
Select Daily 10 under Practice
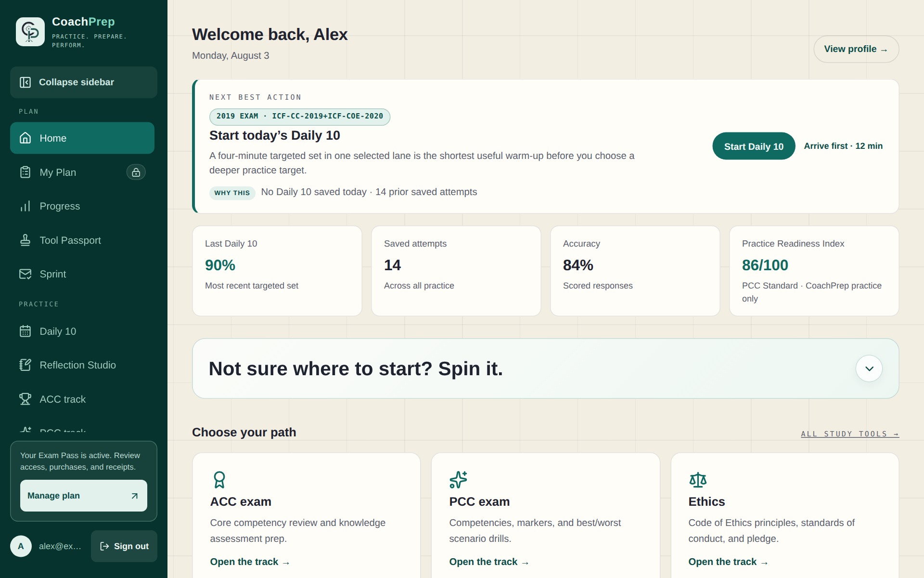pyautogui.click(x=82, y=331)
